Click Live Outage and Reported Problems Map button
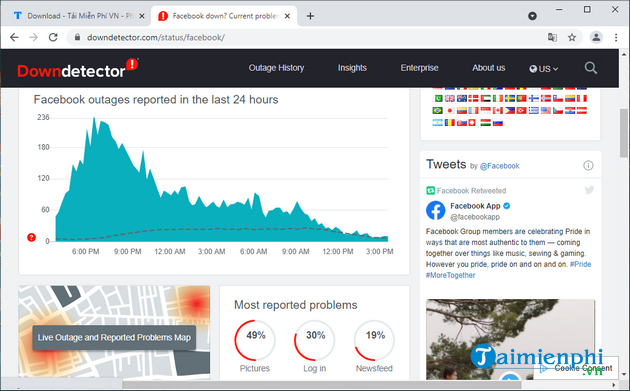This screenshot has width=630, height=391. 114,338
